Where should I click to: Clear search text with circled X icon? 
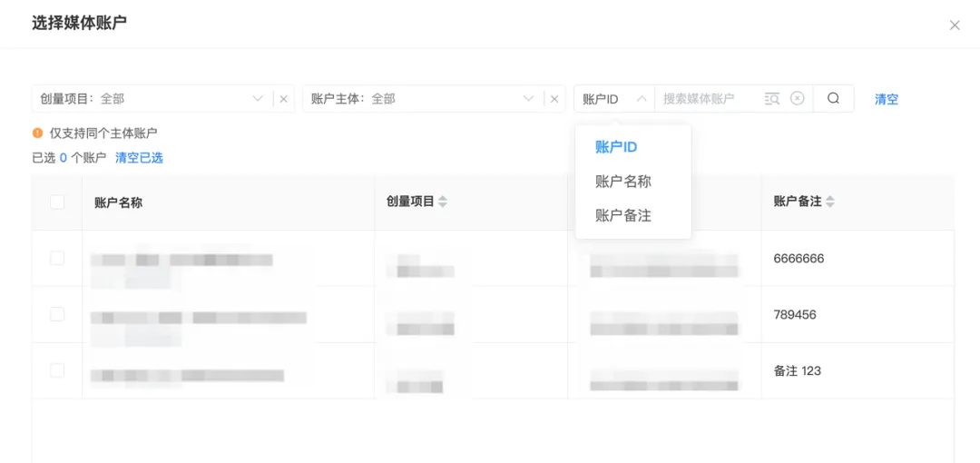coord(797,99)
